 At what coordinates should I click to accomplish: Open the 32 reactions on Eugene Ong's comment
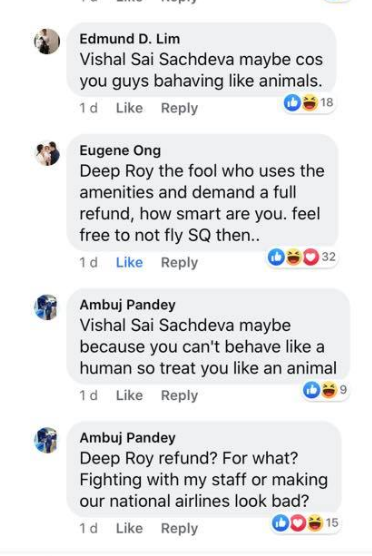(301, 257)
